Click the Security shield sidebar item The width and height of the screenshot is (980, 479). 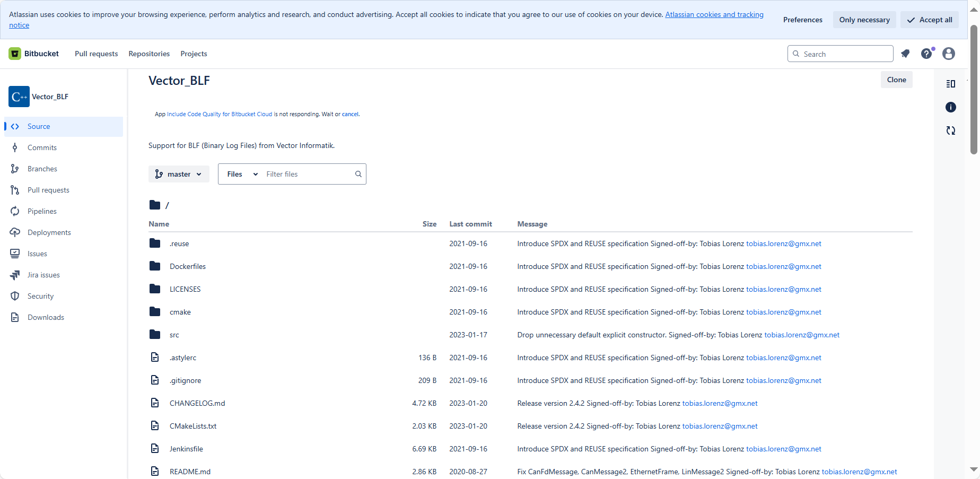tap(40, 296)
